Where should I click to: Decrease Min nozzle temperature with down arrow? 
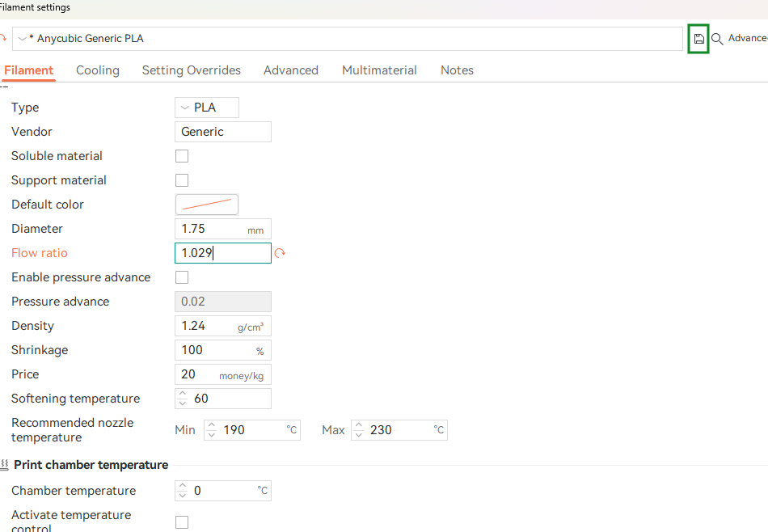pyautogui.click(x=212, y=434)
